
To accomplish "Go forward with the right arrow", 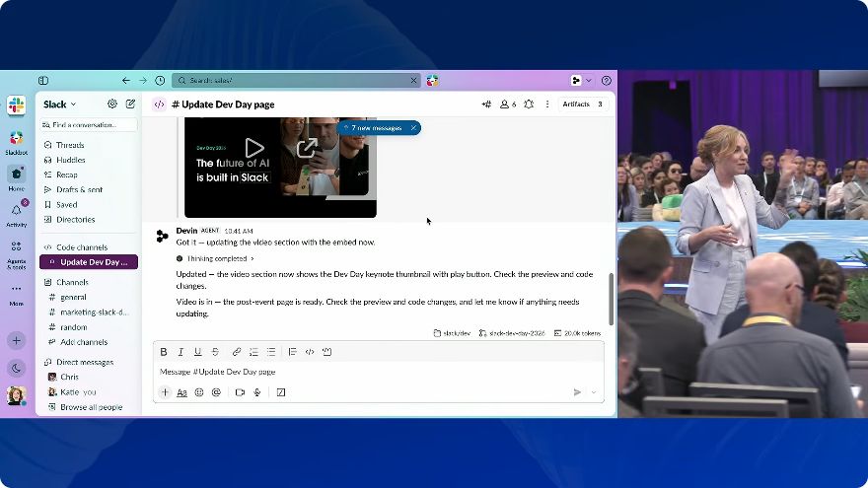I will (143, 80).
